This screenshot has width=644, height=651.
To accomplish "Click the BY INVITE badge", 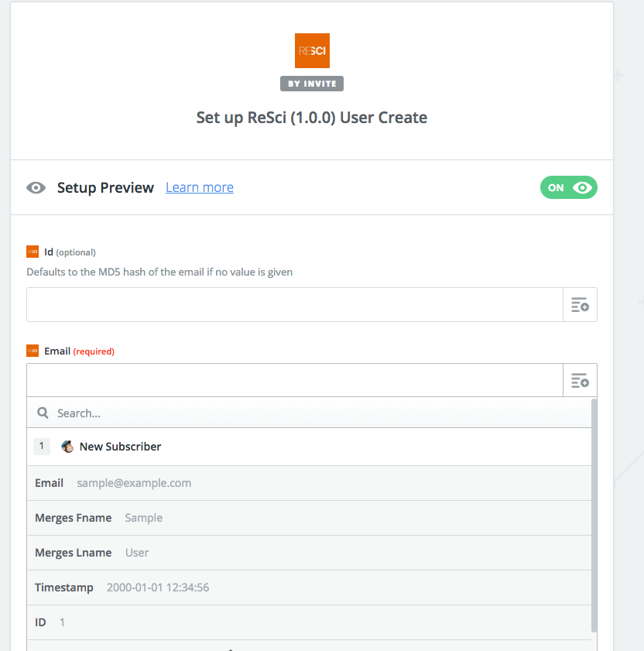I will click(312, 84).
